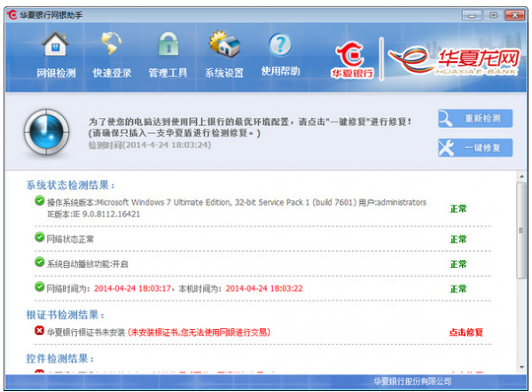Click the 重新检测 button
Screen dimensions: 532x392
point(475,119)
